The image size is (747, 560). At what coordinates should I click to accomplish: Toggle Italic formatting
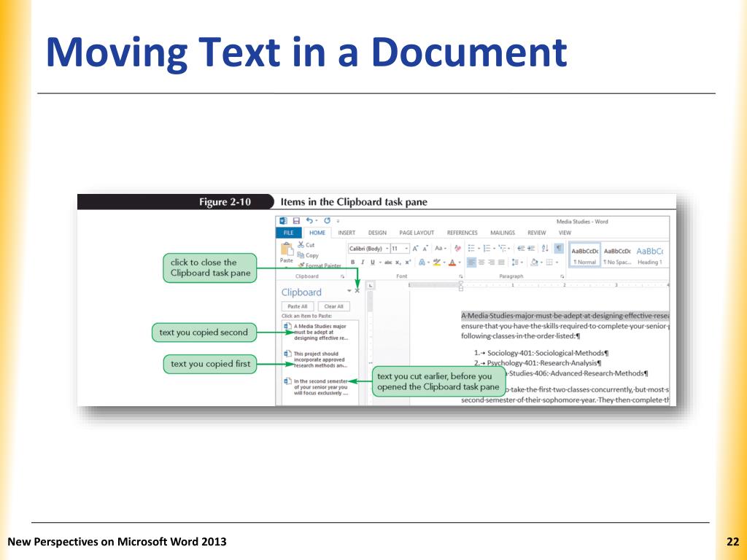(x=363, y=262)
